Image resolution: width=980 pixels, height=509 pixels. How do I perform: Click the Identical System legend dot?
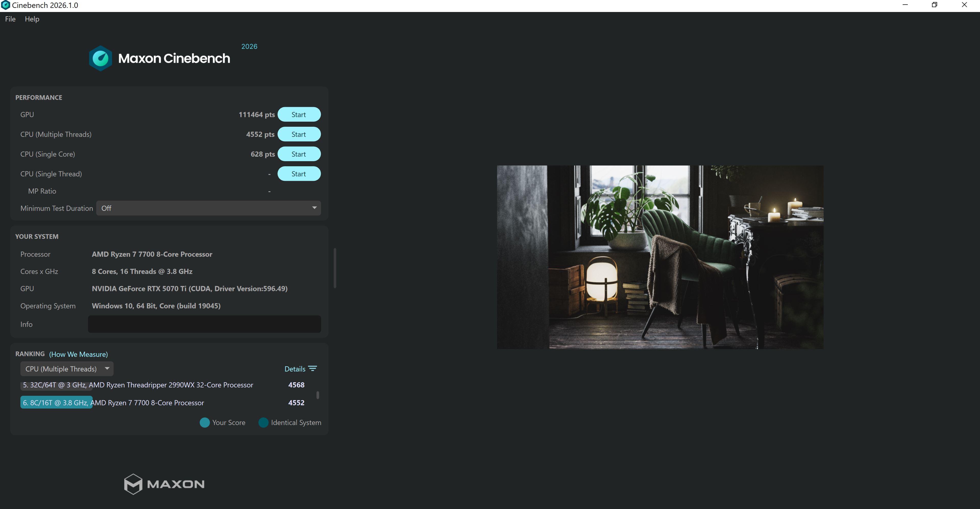263,423
